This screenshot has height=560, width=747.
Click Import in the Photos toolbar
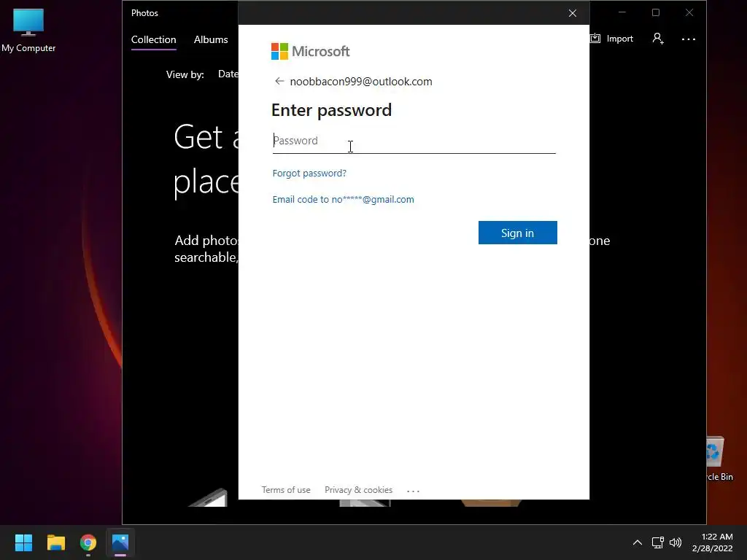[x=612, y=39]
